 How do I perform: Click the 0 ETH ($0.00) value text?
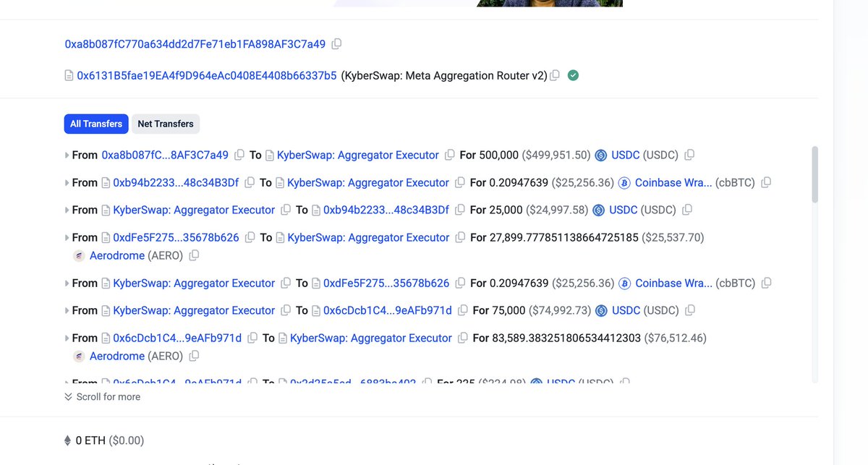[110, 440]
